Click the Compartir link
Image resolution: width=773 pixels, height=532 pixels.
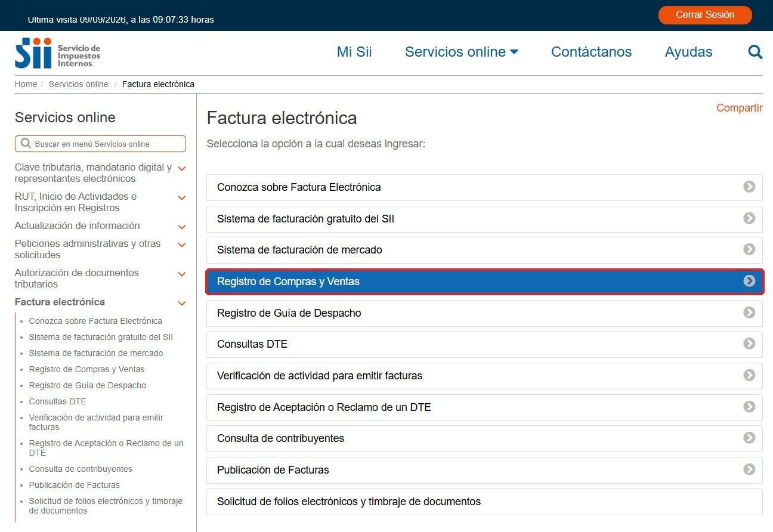pyautogui.click(x=739, y=108)
